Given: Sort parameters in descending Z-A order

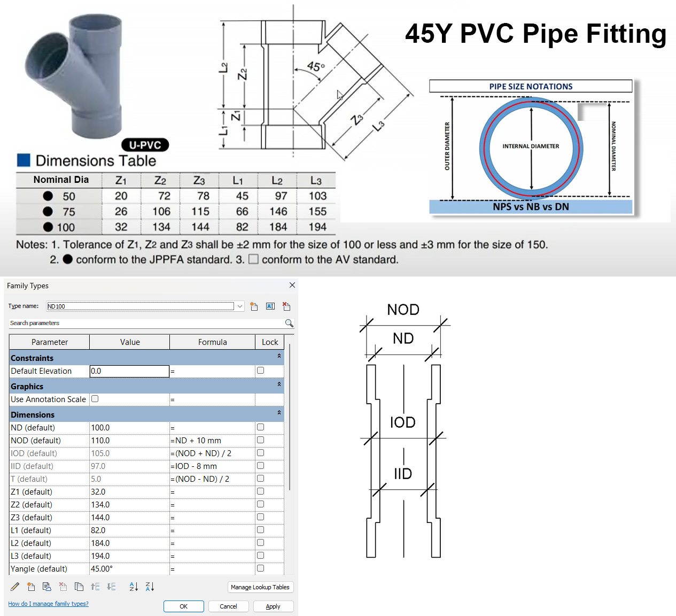Looking at the screenshot, I should 150,587.
